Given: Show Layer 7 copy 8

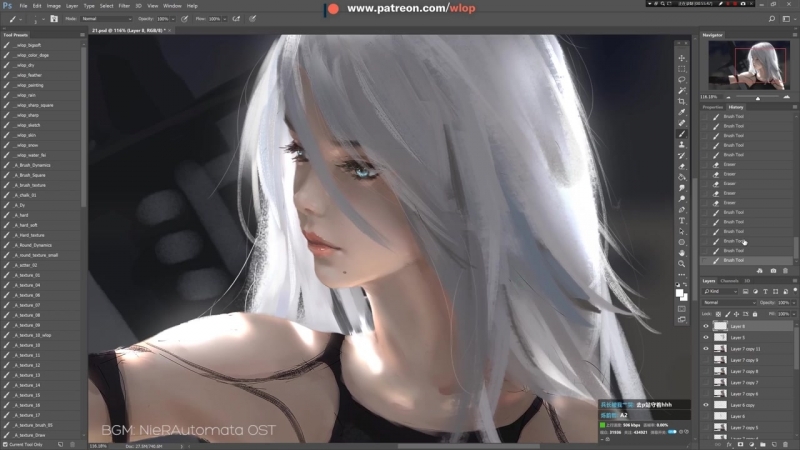Looking at the screenshot, I should (x=706, y=371).
